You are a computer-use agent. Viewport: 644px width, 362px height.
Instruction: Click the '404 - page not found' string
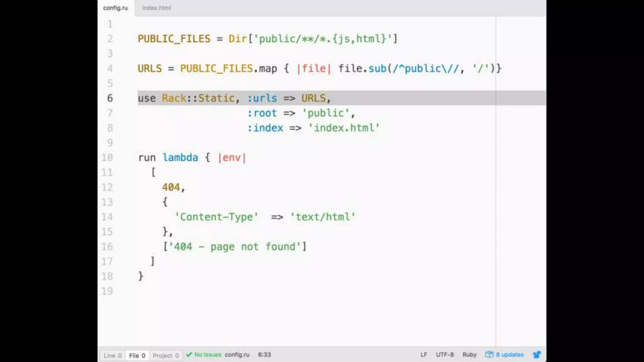click(235, 247)
